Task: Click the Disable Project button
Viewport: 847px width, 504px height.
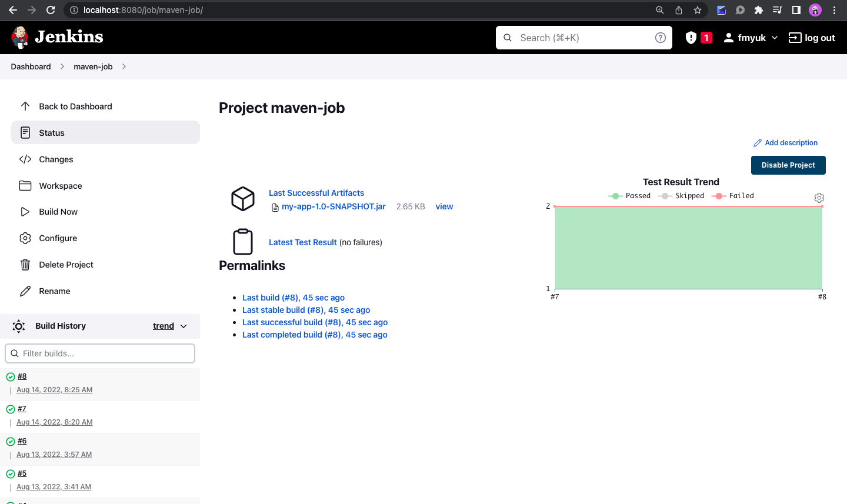Action: click(x=788, y=165)
